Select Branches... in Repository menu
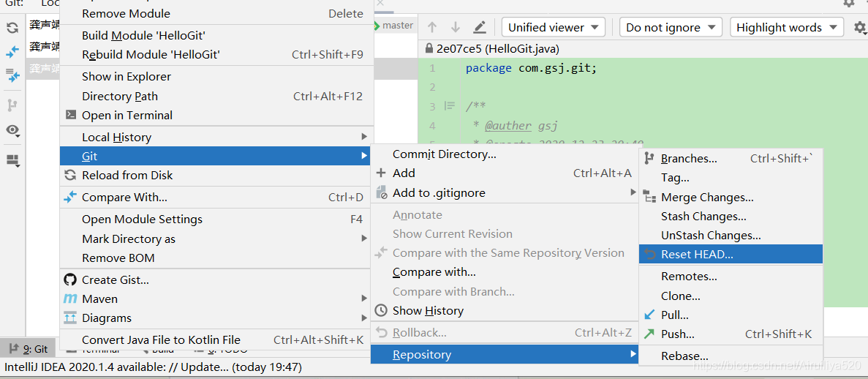Screen dimensions: 868x379 coord(731,159)
